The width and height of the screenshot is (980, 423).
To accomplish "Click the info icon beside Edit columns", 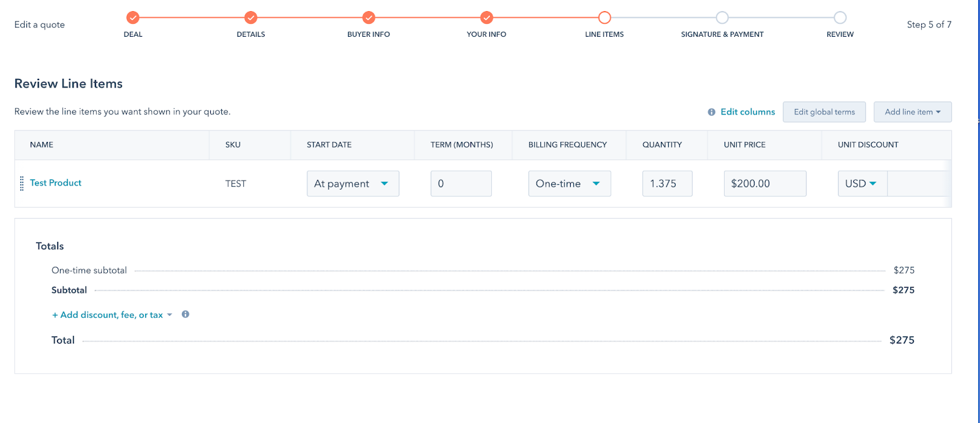I will [x=712, y=112].
